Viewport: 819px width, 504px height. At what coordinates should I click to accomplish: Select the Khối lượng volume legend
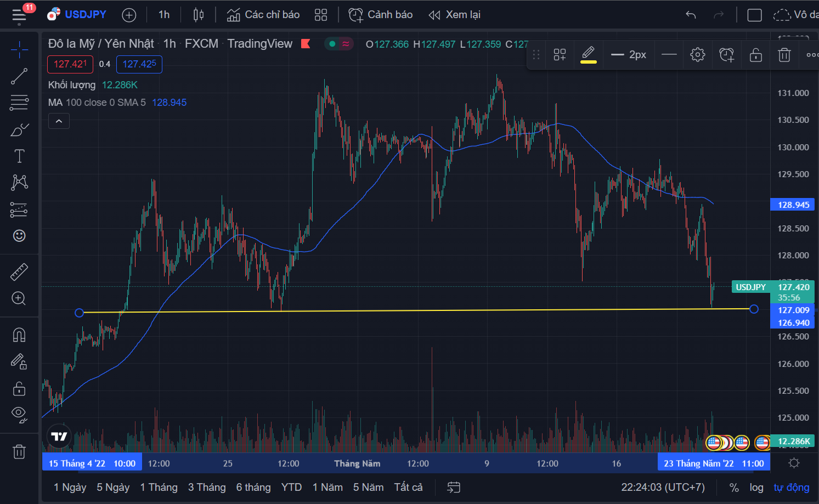tap(72, 85)
